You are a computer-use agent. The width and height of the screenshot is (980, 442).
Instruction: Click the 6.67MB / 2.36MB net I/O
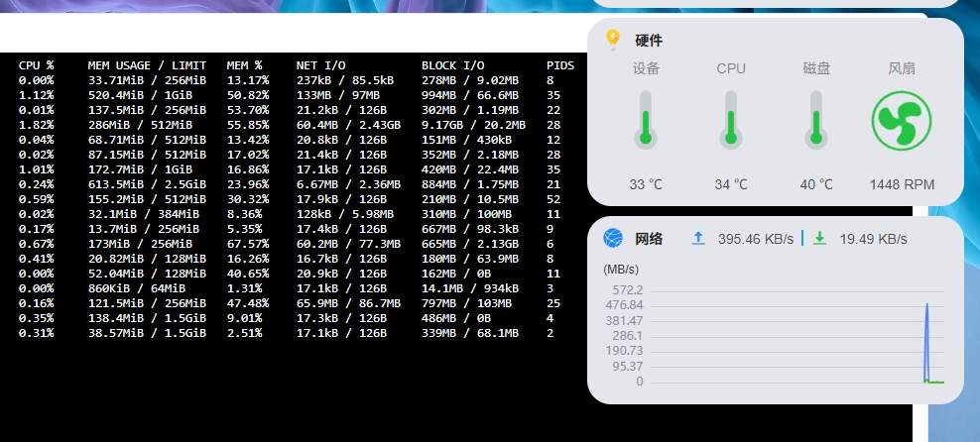pyautogui.click(x=348, y=184)
